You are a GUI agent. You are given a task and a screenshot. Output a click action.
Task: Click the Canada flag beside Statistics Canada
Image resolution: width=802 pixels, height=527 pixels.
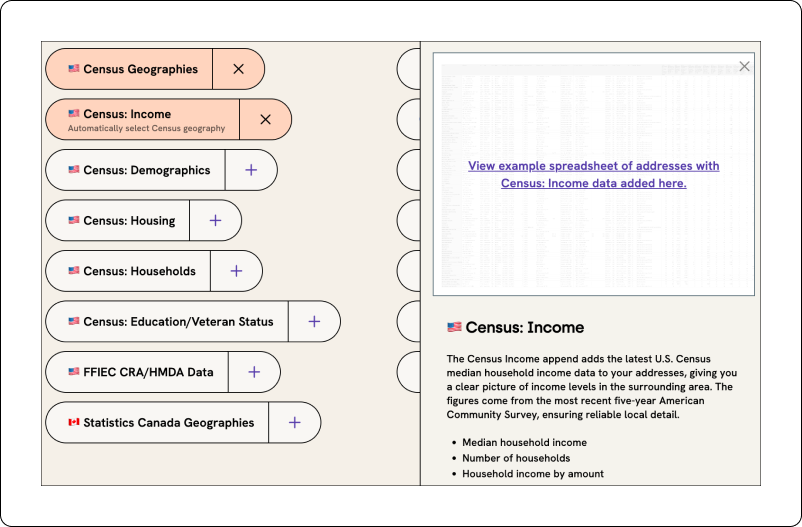[74, 422]
